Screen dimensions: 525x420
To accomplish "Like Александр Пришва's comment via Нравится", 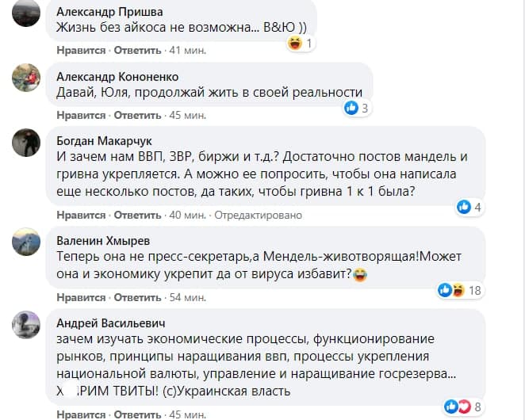I will (x=81, y=51).
